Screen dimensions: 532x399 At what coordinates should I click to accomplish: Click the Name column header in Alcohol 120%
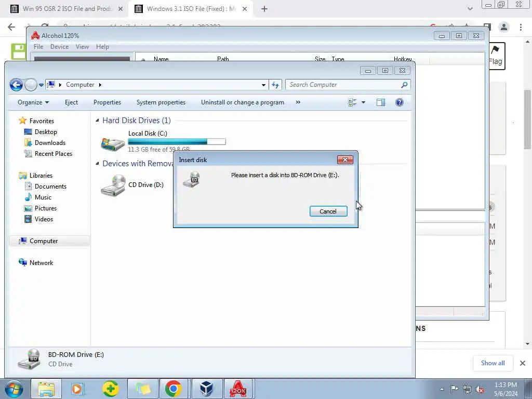161,59
